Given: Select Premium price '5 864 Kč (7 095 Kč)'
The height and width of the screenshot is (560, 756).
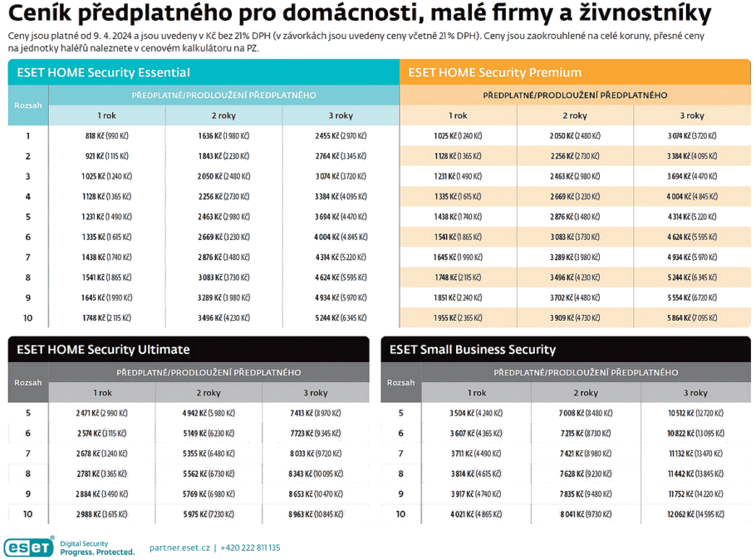Looking at the screenshot, I should 692,318.
